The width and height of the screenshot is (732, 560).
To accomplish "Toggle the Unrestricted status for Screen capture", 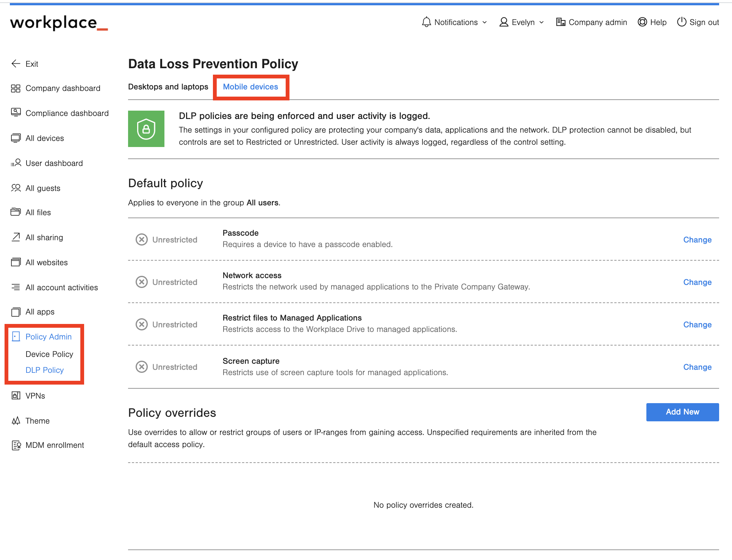I will click(141, 367).
